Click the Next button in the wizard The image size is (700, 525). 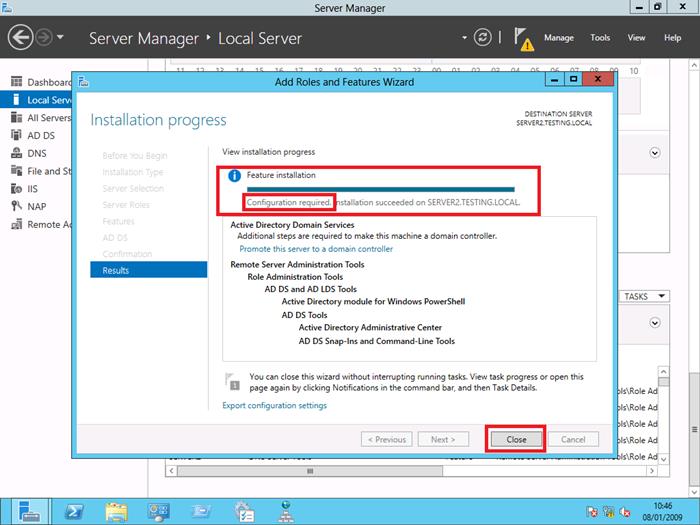click(443, 439)
